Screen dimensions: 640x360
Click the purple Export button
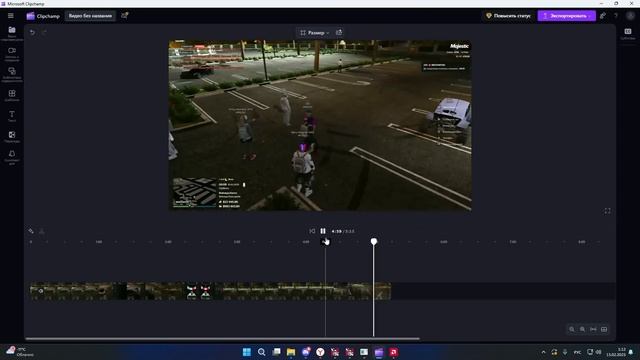(566, 16)
